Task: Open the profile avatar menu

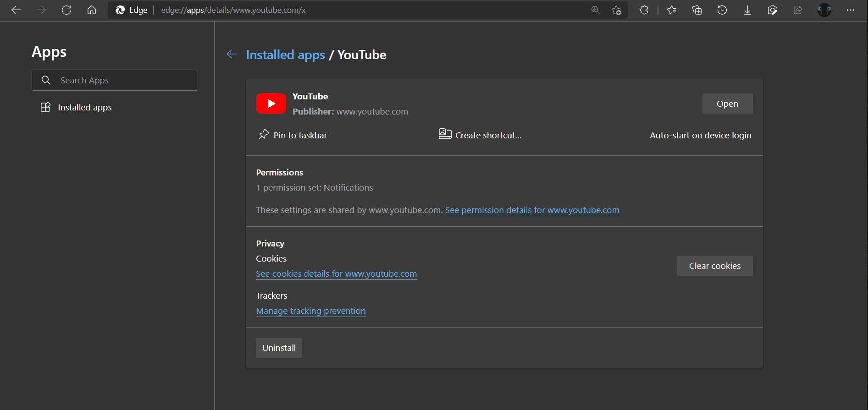Action: (x=824, y=10)
